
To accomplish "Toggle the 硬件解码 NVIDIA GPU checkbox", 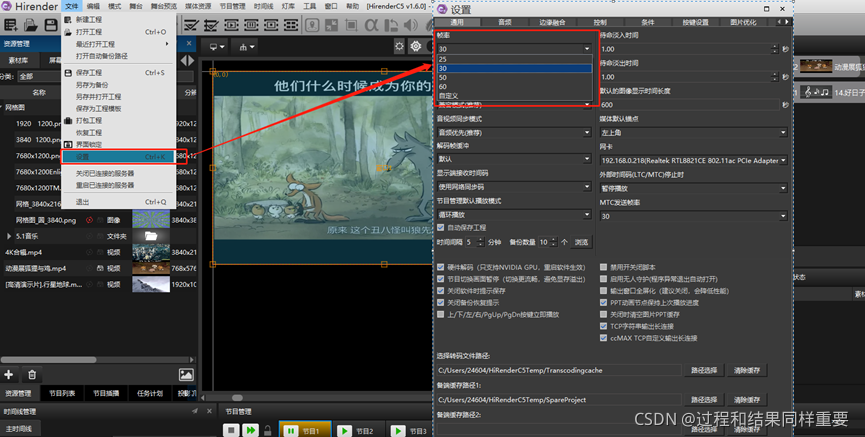I will [x=441, y=267].
